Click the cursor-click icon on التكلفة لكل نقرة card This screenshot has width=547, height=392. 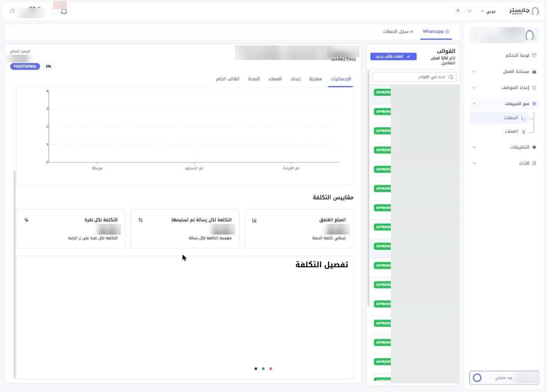pyautogui.click(x=26, y=220)
